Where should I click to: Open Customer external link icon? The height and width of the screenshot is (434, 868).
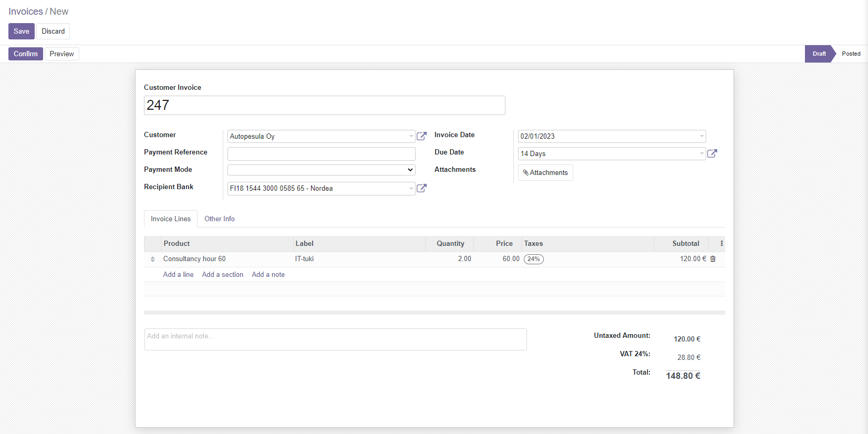coord(421,136)
